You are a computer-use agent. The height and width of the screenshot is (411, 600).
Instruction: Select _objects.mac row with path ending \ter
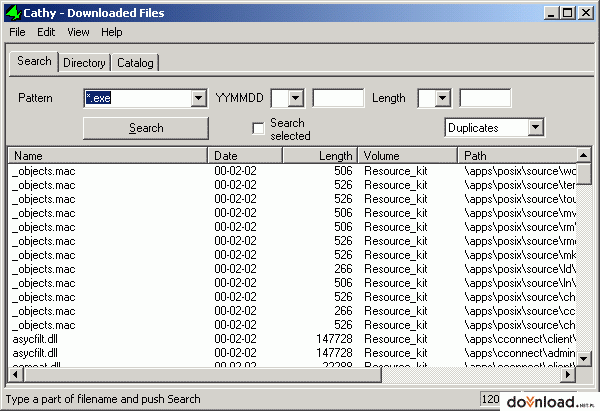pyautogui.click(x=292, y=185)
